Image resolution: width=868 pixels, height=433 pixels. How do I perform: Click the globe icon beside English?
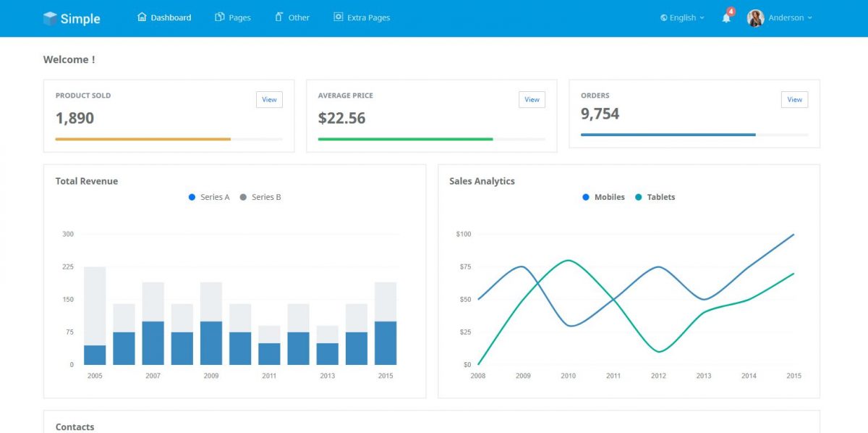coord(663,18)
